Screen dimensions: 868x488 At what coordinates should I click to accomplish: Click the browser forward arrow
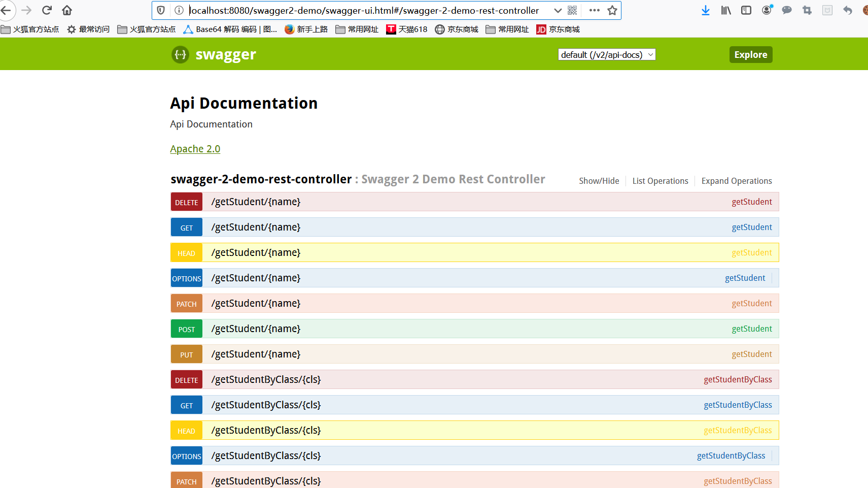tap(27, 10)
